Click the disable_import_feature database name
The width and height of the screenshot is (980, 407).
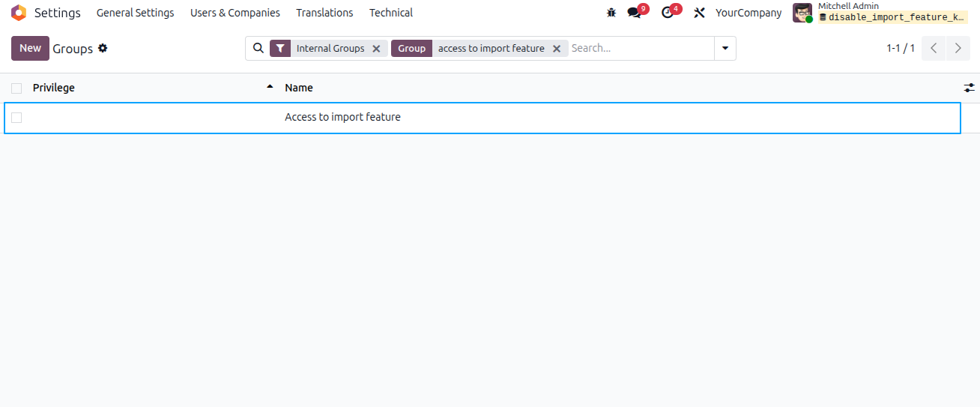coord(892,17)
